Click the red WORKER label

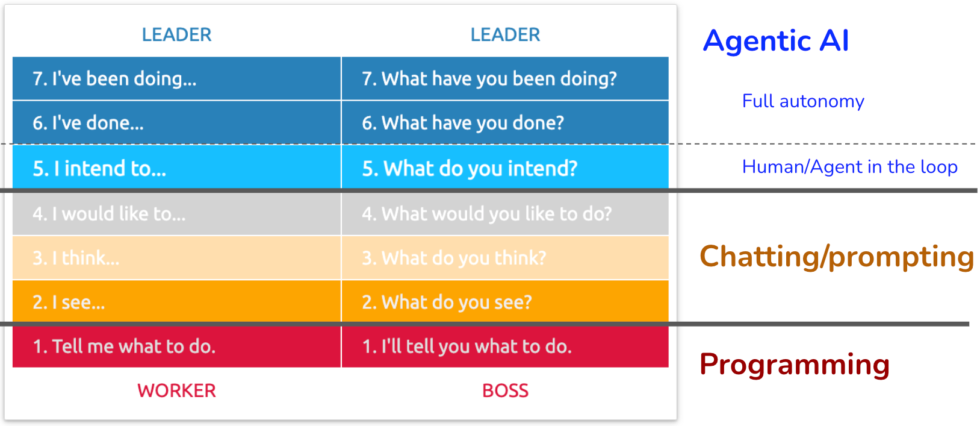pos(176,390)
